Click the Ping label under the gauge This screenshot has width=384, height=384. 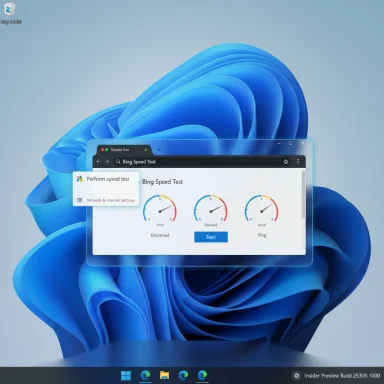(262, 235)
